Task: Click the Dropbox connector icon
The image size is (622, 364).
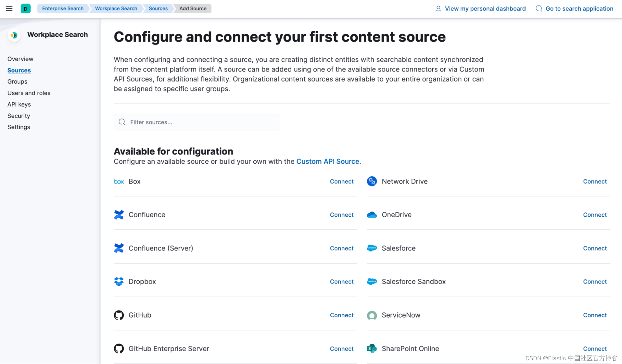Action: [119, 281]
